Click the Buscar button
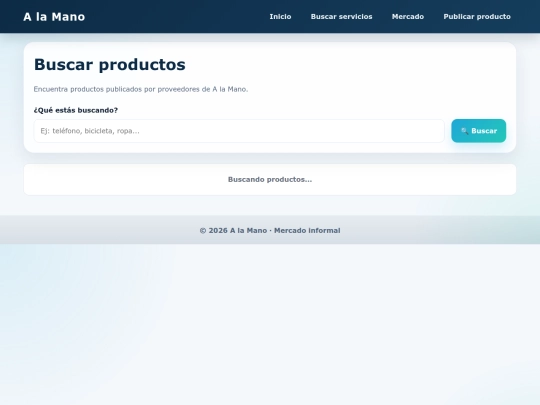The width and height of the screenshot is (540, 405). [x=478, y=131]
